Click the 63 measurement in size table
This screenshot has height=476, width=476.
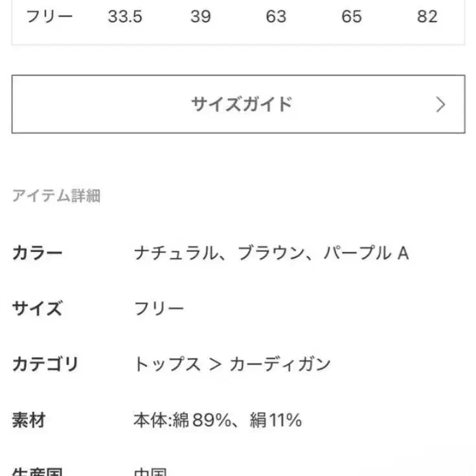pos(276,17)
